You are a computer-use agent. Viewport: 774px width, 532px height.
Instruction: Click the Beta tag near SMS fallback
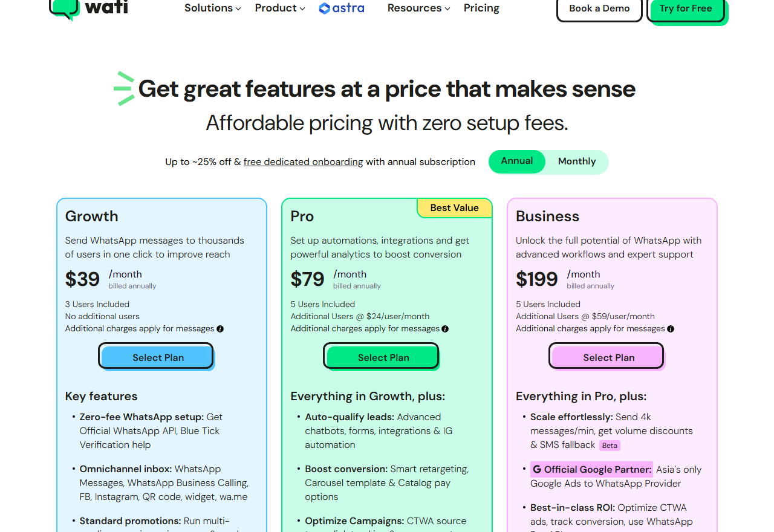pos(610,446)
